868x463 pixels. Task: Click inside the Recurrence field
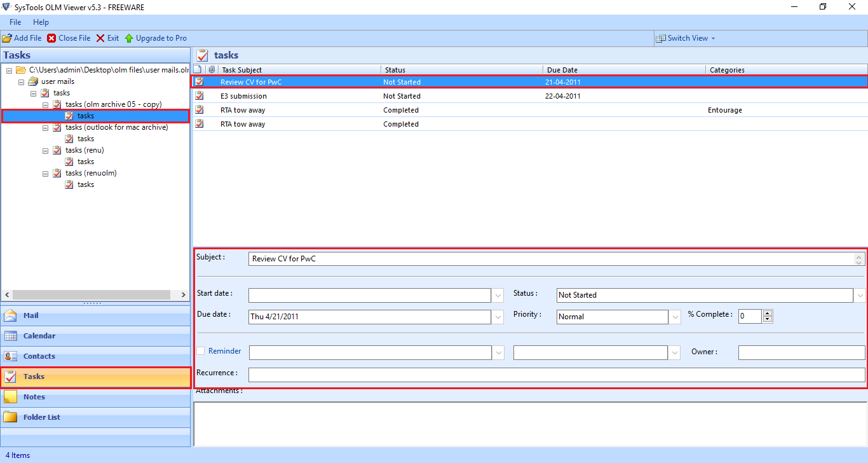pyautogui.click(x=557, y=375)
